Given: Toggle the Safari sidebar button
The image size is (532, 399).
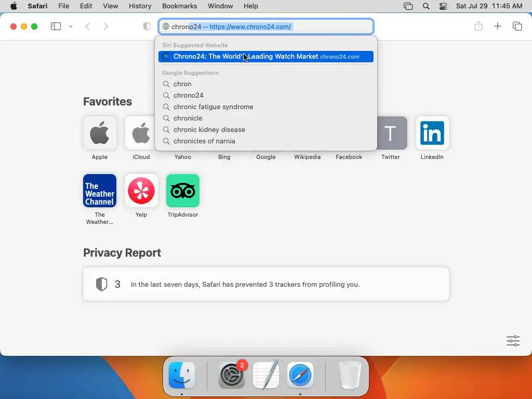Looking at the screenshot, I should [56, 26].
